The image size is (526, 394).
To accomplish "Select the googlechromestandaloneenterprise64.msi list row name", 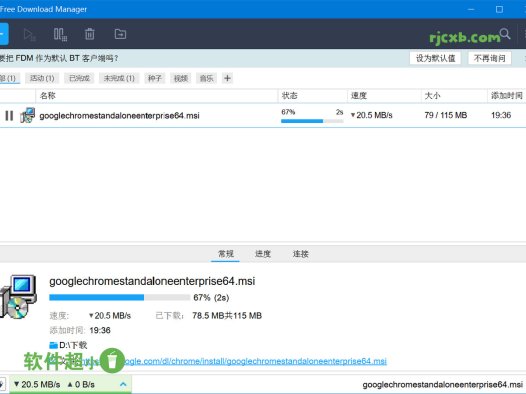I will point(119,116).
